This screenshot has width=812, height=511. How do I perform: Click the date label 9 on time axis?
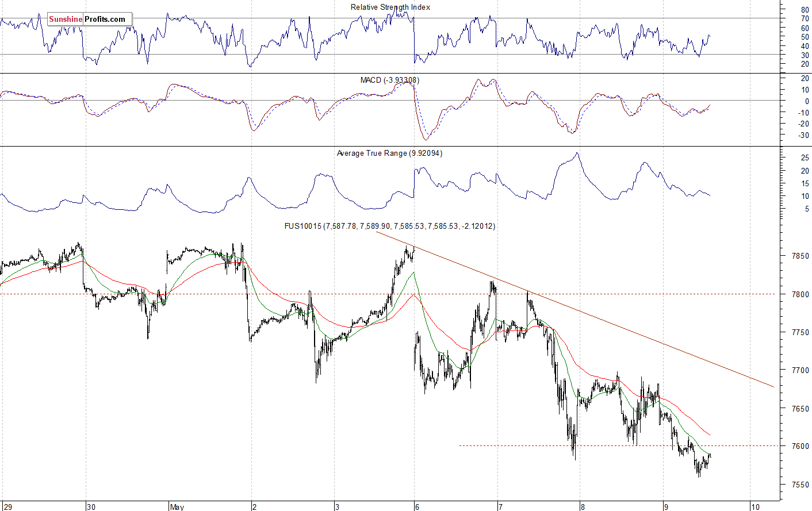[666, 507]
